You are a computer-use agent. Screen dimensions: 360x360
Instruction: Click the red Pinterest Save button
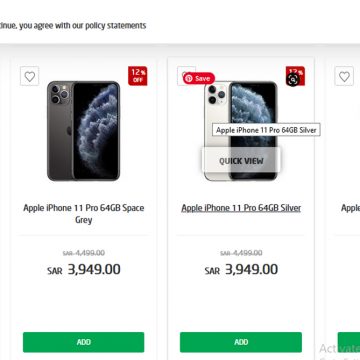[x=199, y=78]
